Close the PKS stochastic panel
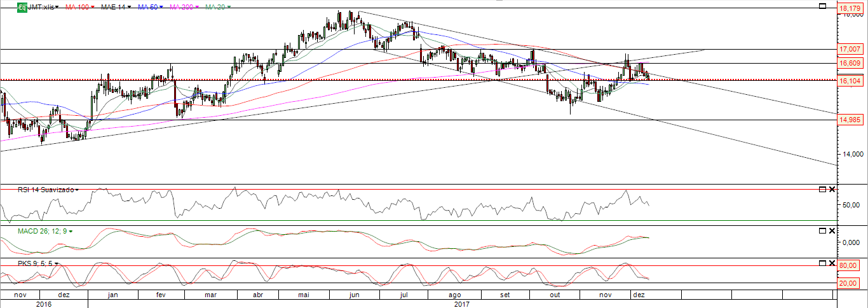This screenshot has height=308, width=868. pyautogui.click(x=832, y=263)
